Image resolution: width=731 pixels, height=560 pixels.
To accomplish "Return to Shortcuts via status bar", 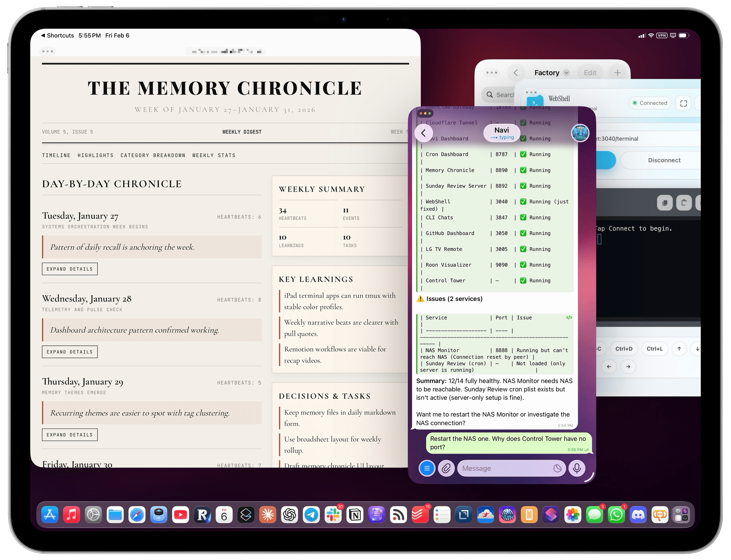I will coord(57,35).
